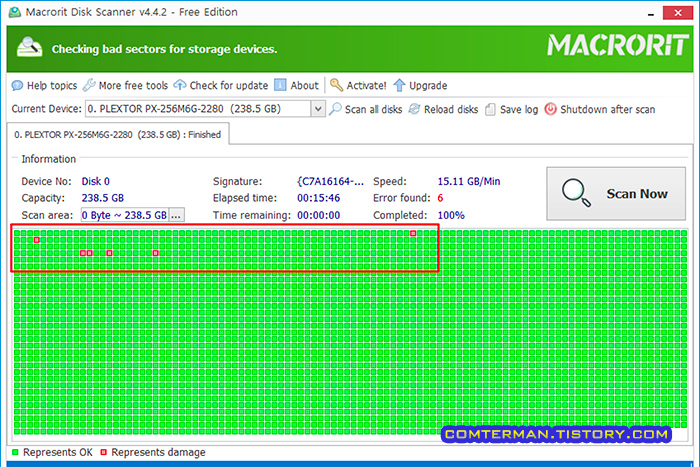Click the Device No value Disk 0
The width and height of the screenshot is (700, 467).
(x=96, y=181)
